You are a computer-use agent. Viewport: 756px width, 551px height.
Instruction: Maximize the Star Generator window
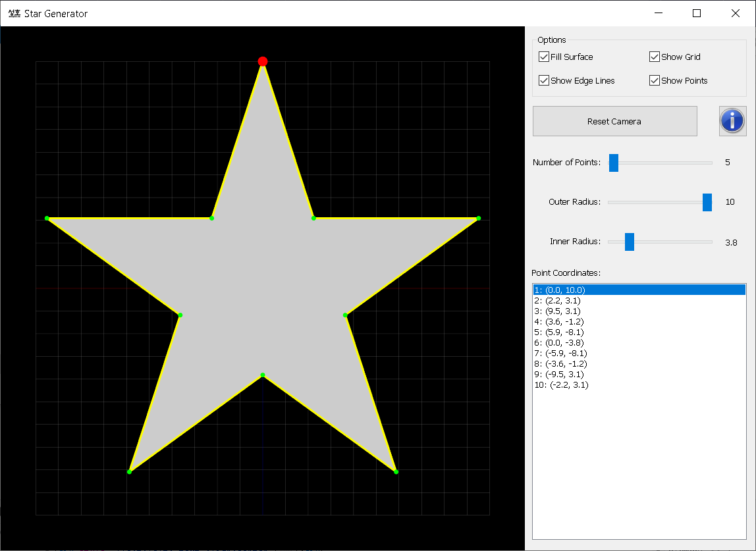697,13
